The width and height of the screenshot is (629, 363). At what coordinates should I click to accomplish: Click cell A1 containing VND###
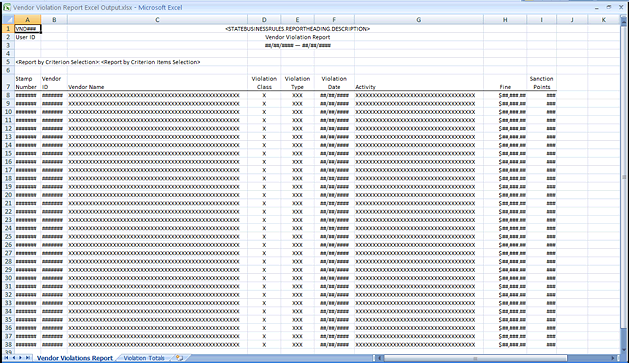(27, 29)
